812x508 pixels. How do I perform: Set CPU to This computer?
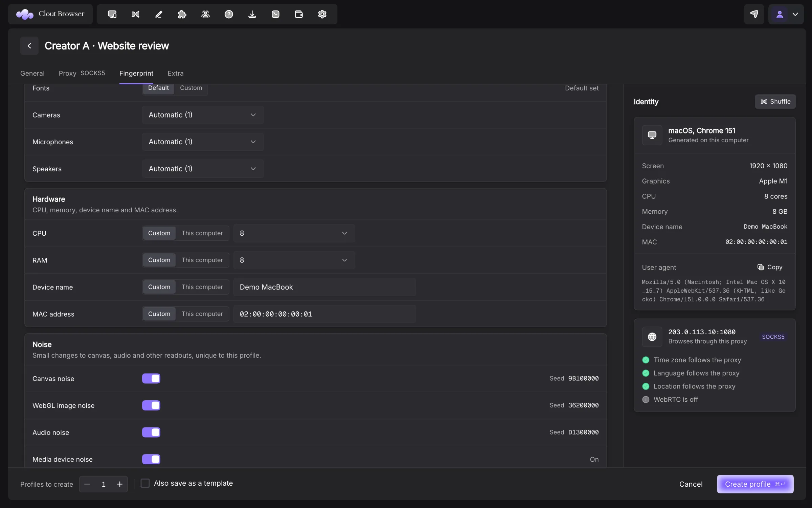(202, 233)
